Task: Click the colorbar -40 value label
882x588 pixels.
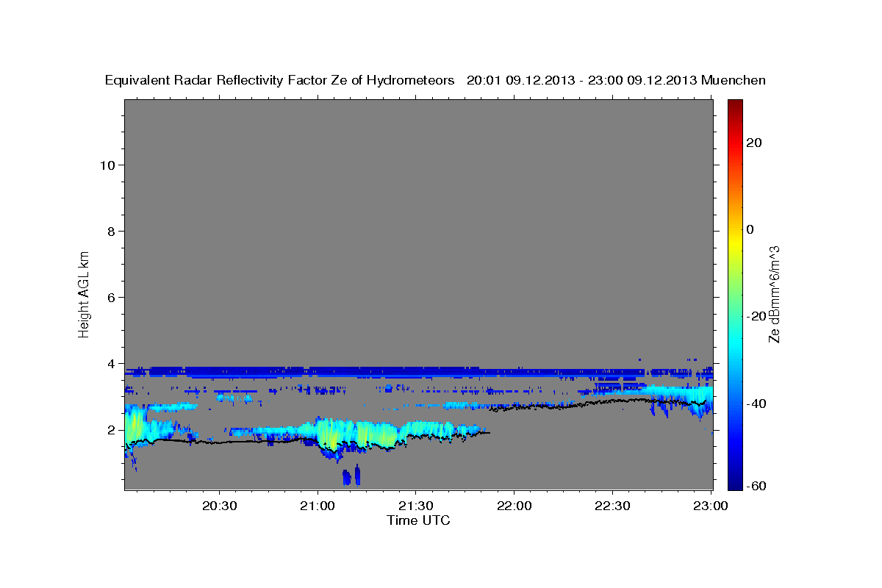Action: (756, 403)
